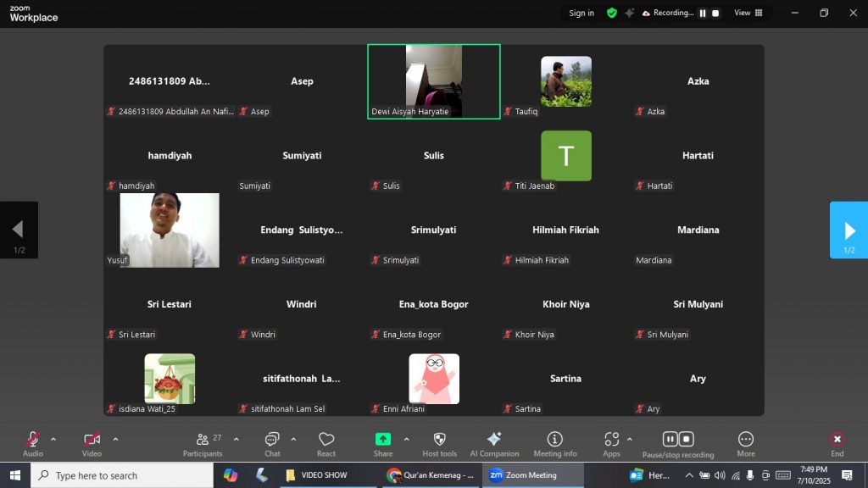Start camera using Video button
Screen dimensions: 868x488
pos(92,443)
